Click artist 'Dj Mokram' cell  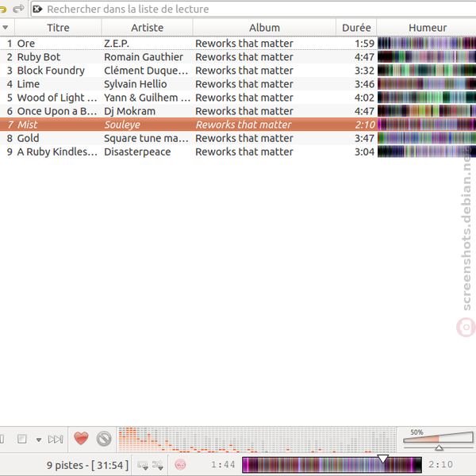tap(129, 111)
